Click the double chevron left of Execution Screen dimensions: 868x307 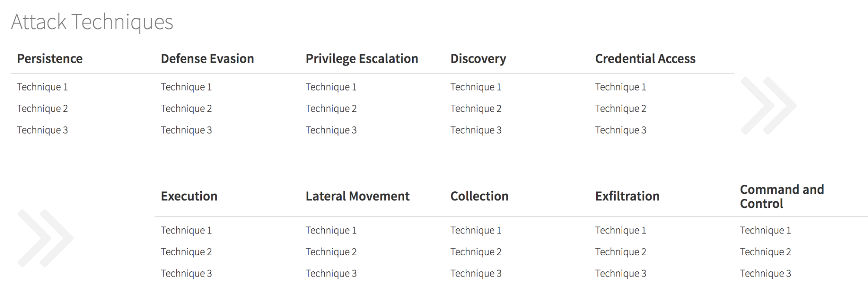(x=45, y=238)
